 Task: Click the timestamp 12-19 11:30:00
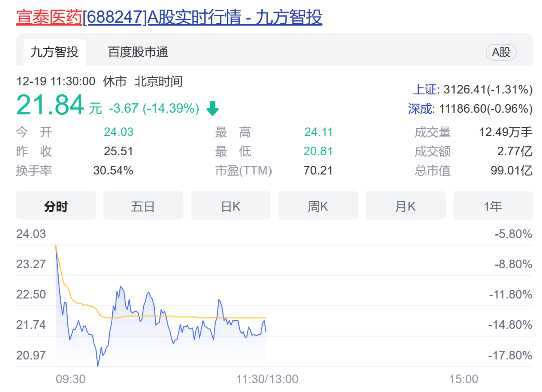pyautogui.click(x=56, y=81)
